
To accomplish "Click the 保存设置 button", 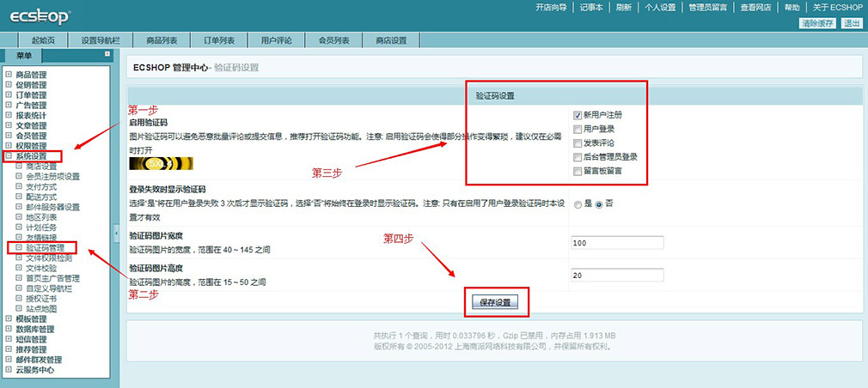I will (x=494, y=303).
